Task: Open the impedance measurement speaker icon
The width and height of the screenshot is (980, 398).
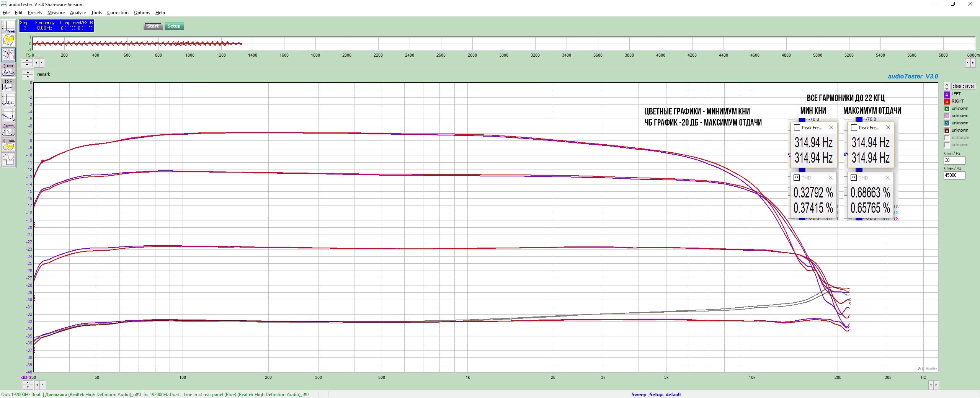Action: pyautogui.click(x=8, y=69)
